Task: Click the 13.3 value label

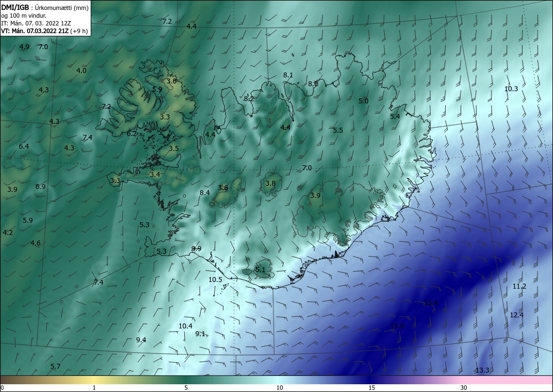Action: (482, 370)
